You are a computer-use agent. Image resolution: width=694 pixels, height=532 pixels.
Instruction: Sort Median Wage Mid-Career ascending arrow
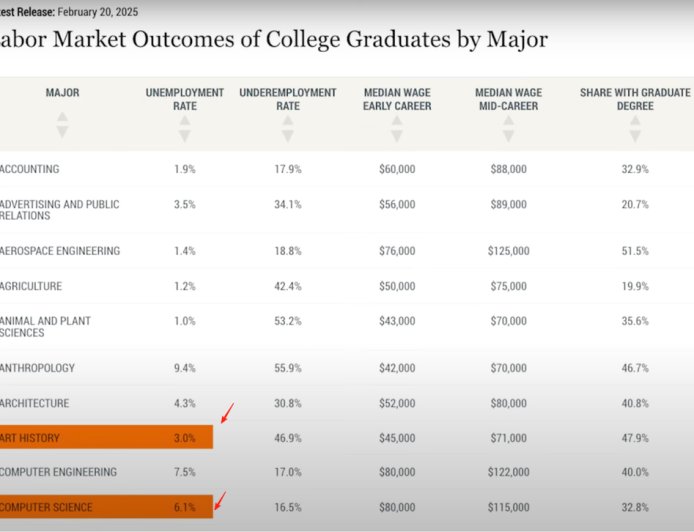click(509, 124)
